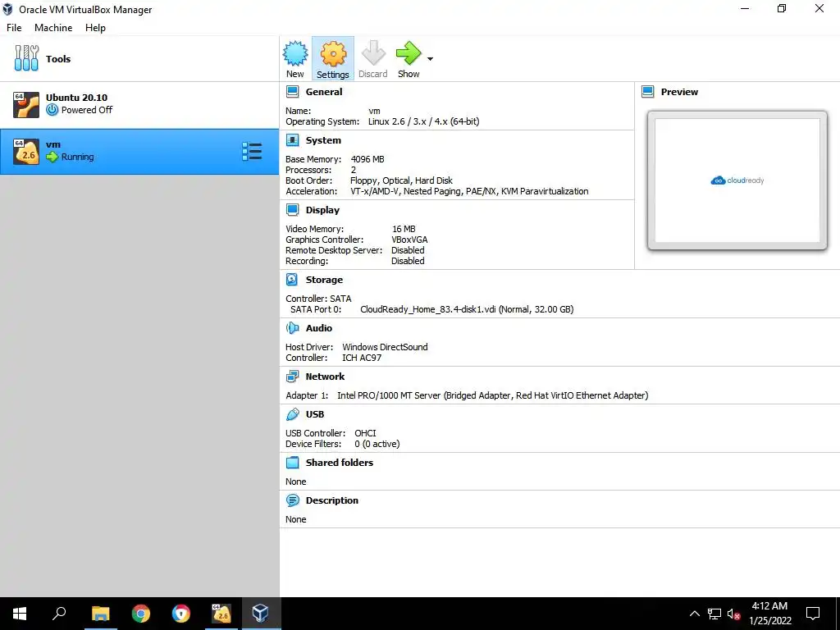Open the Shared folders header link
The width and height of the screenshot is (840, 630).
[339, 463]
